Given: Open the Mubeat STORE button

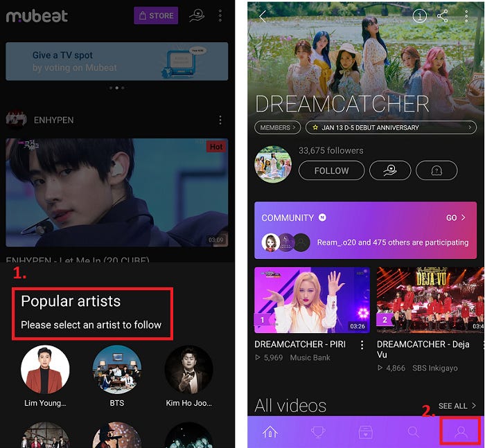Looking at the screenshot, I should pos(156,15).
